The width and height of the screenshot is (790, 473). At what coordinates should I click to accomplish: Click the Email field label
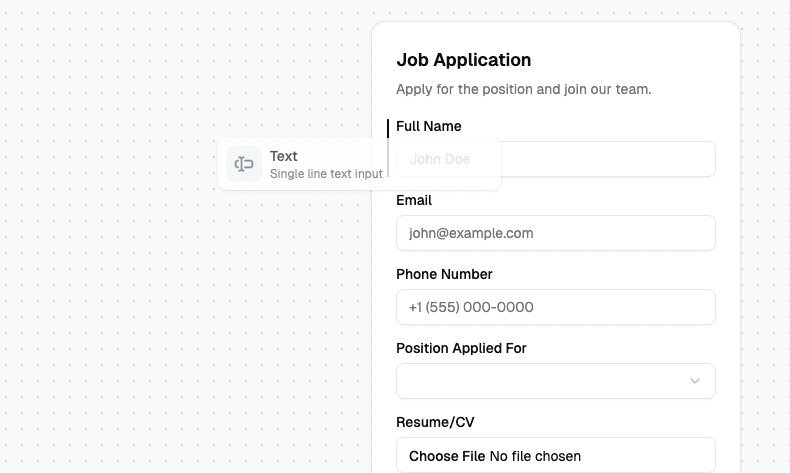point(414,200)
